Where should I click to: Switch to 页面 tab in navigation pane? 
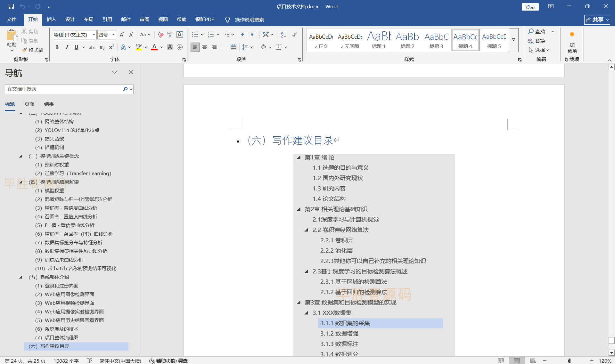(29, 104)
